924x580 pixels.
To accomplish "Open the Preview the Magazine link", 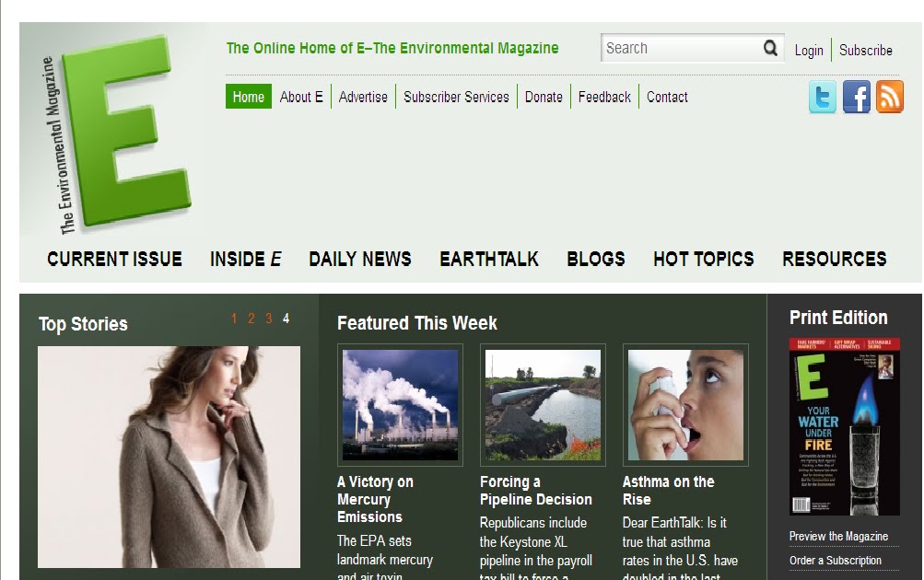I will (838, 537).
